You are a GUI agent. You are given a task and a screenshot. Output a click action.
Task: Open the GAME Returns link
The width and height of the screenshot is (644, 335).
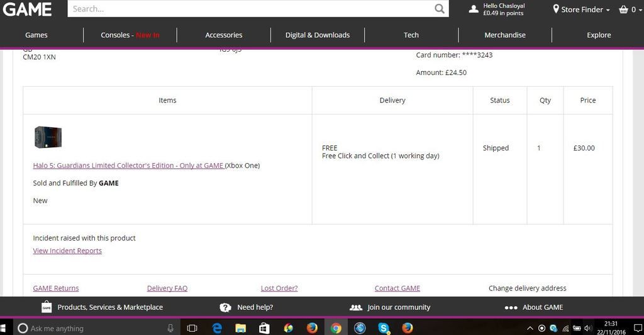tap(56, 288)
